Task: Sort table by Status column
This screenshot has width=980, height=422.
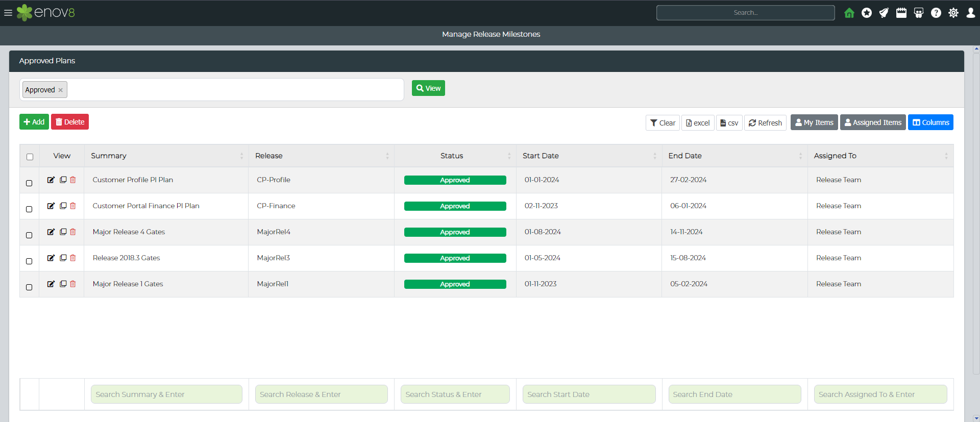Action: [455, 156]
